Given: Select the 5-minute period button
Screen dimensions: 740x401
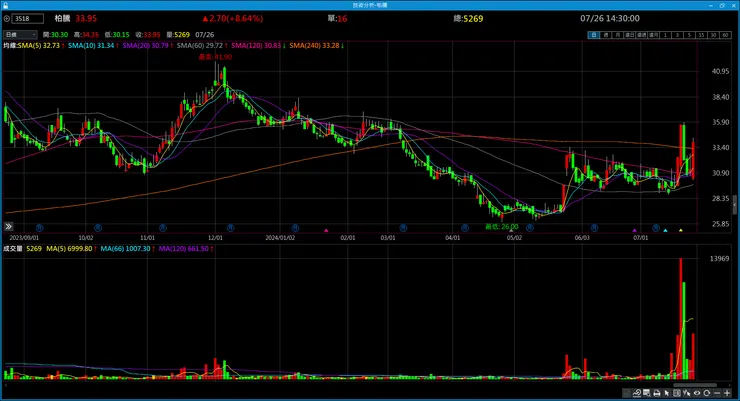Looking at the screenshot, I should 690,35.
